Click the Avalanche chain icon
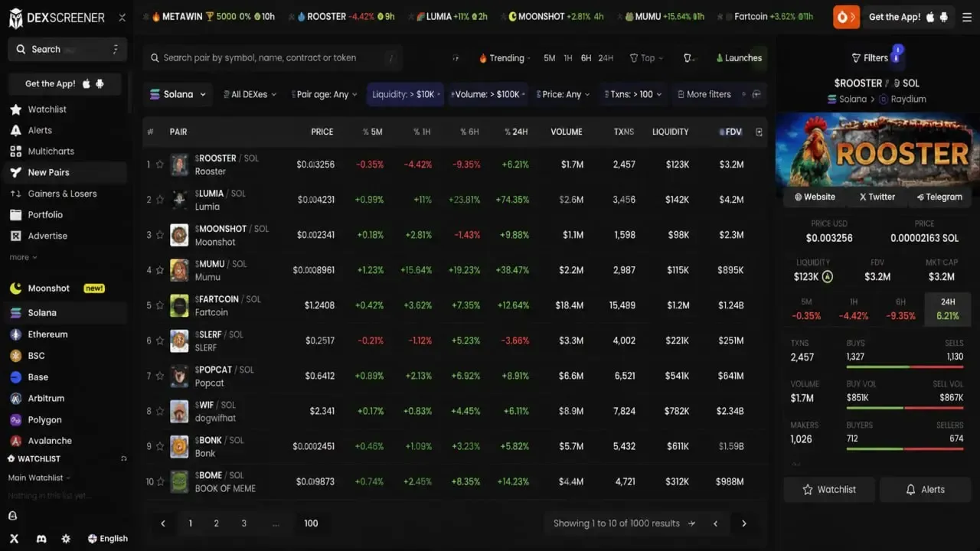The width and height of the screenshot is (980, 551). 15,441
